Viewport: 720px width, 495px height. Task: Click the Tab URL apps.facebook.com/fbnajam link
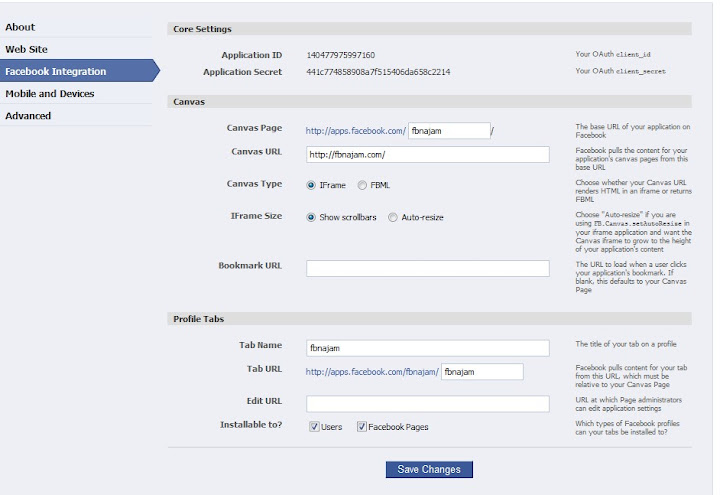pyautogui.click(x=372, y=372)
